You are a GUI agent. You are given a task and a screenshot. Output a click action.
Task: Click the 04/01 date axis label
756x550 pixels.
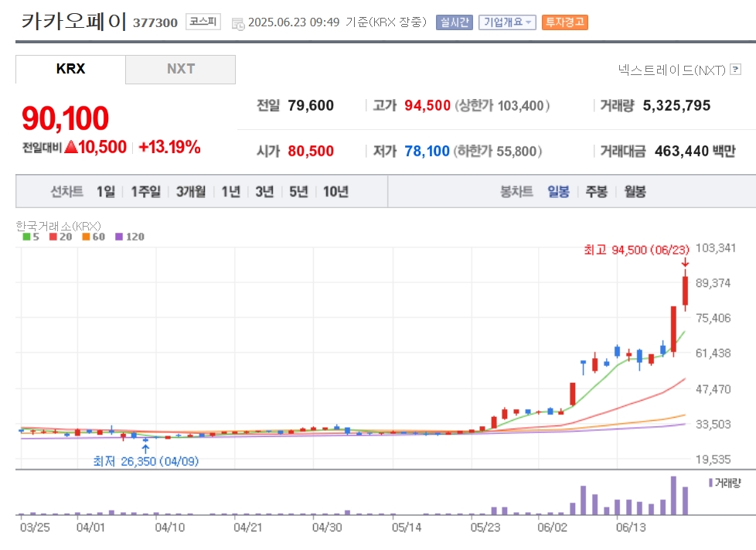(90, 528)
